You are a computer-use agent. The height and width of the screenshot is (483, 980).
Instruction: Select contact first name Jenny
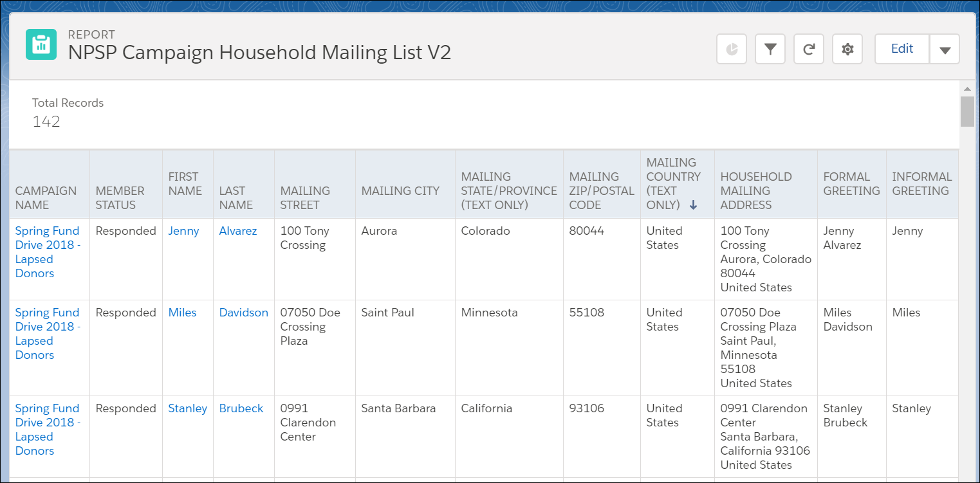[183, 230]
